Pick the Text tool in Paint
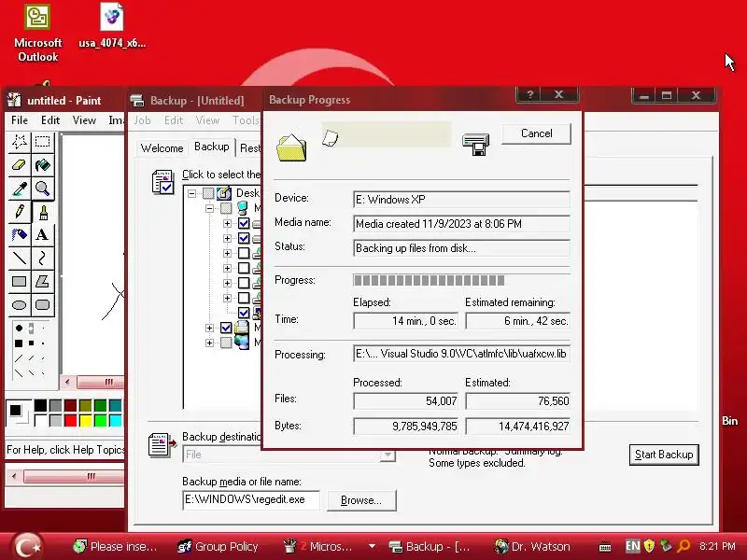The height and width of the screenshot is (560, 747). 42,235
